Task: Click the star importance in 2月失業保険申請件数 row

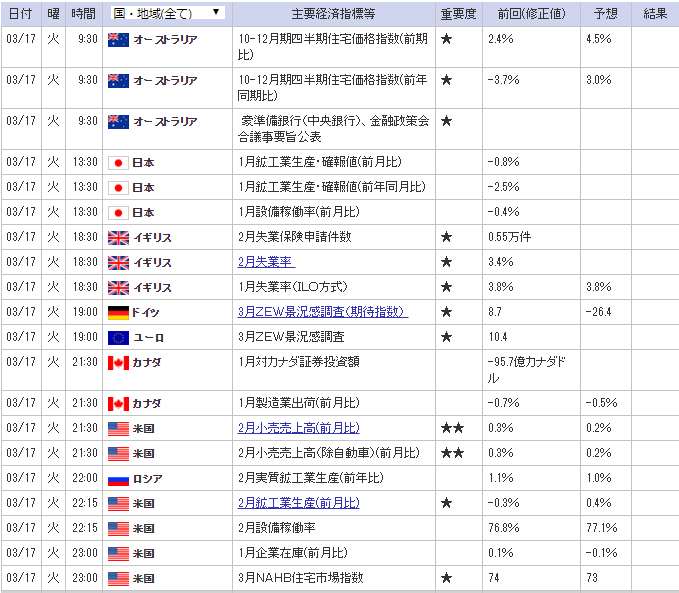Action: tap(446, 237)
